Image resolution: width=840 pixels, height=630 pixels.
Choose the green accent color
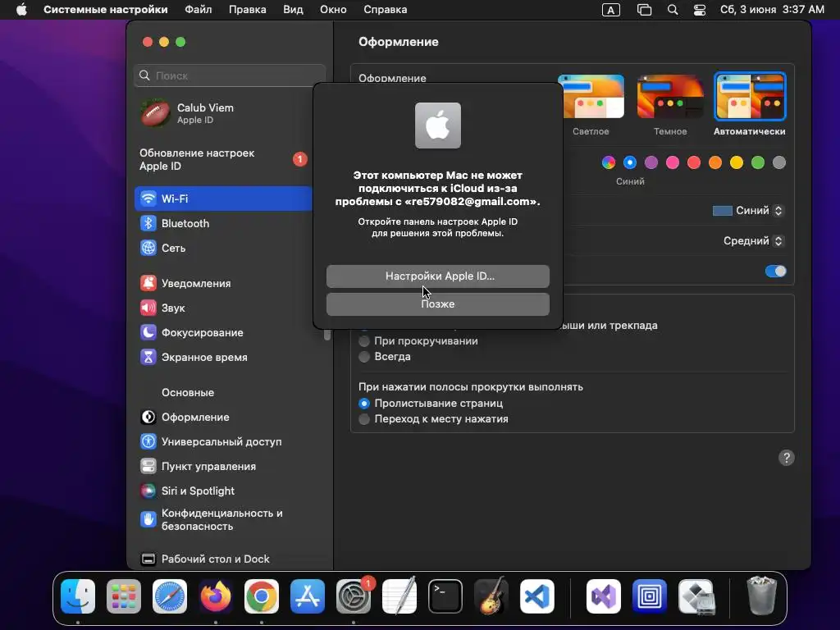coord(757,162)
